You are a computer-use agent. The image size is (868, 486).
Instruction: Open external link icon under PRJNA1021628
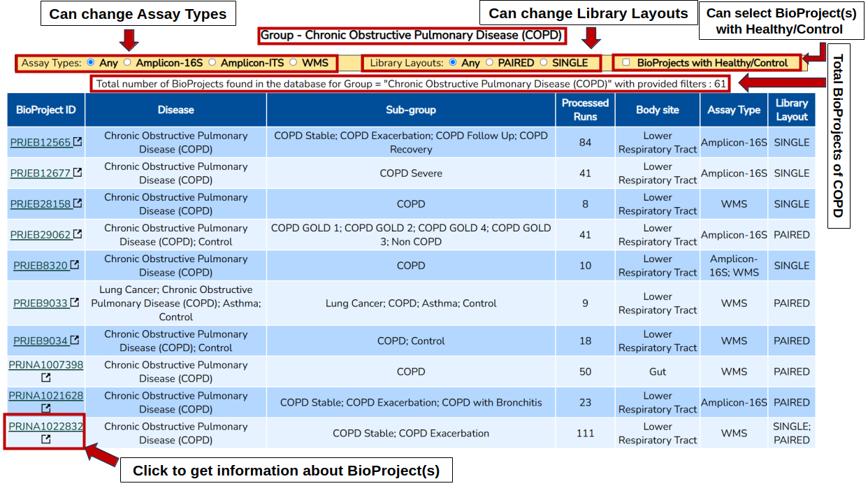pyautogui.click(x=46, y=409)
